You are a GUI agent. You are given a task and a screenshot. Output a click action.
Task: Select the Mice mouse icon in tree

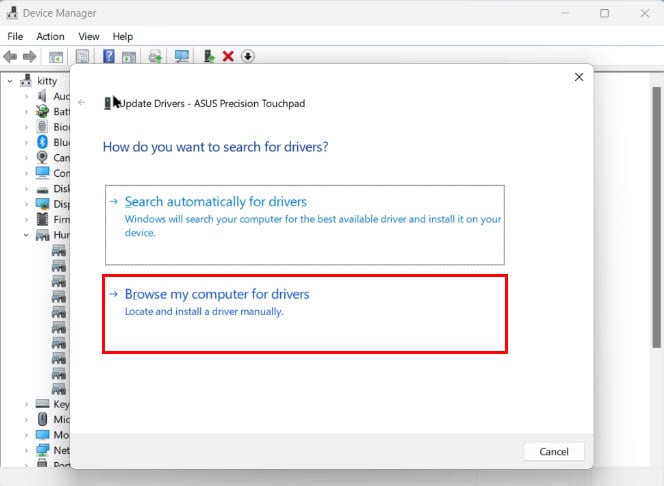tap(42, 419)
